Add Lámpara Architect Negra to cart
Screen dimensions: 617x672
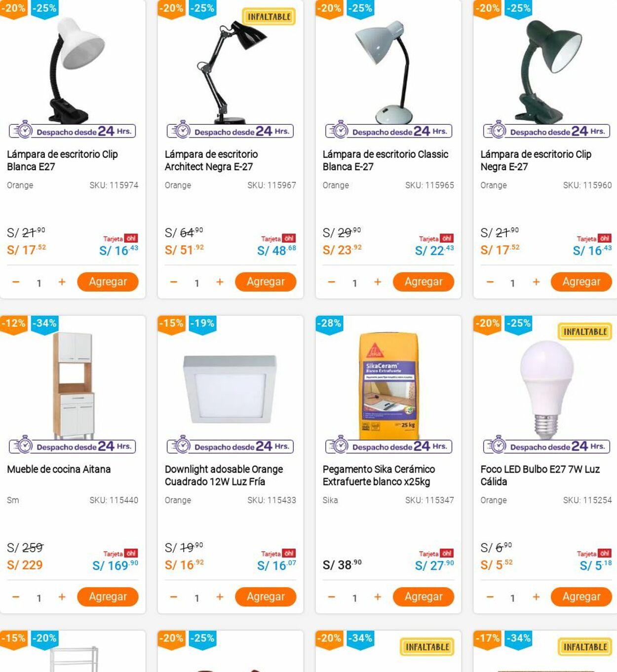[266, 282]
